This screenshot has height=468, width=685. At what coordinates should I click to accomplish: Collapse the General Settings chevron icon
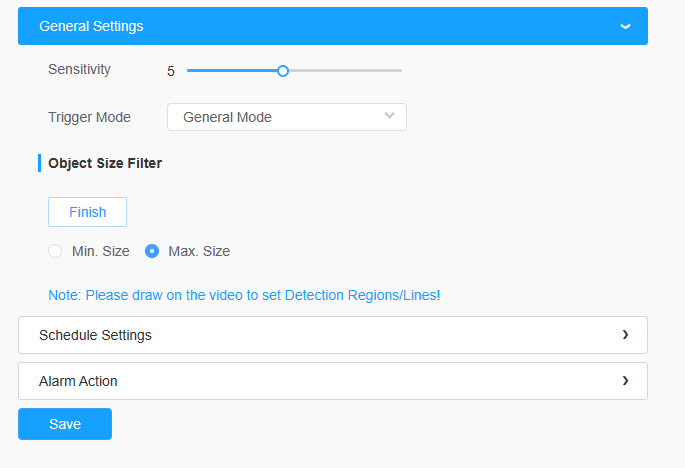click(x=625, y=27)
